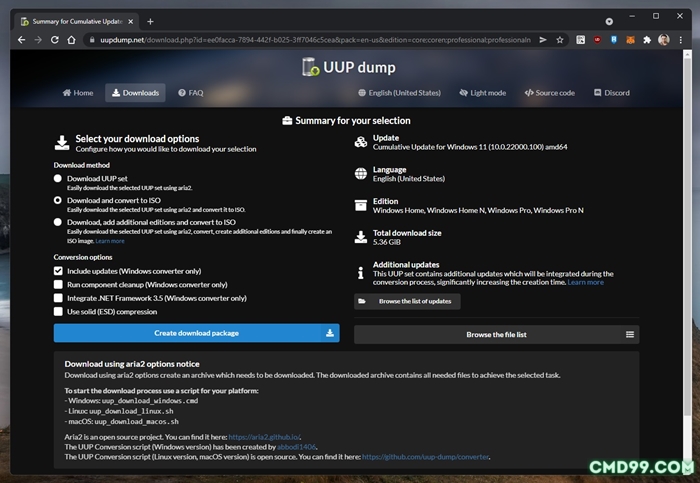Open Learn more link under ISO image
Image resolution: width=700 pixels, height=483 pixels.
110,241
